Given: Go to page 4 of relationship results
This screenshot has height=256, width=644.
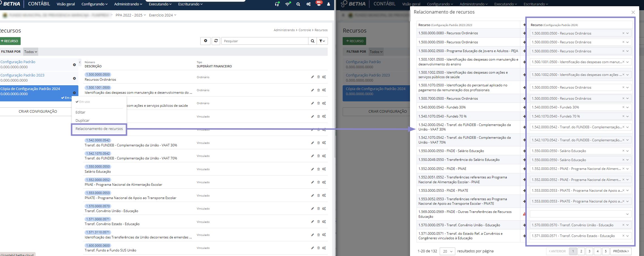Looking at the screenshot, I should click(598, 251).
